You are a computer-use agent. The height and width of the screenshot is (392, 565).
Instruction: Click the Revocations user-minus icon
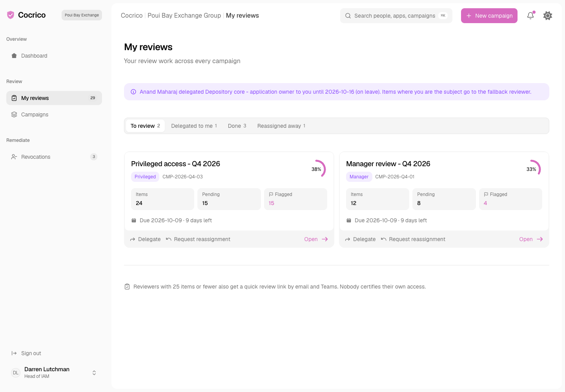(14, 157)
